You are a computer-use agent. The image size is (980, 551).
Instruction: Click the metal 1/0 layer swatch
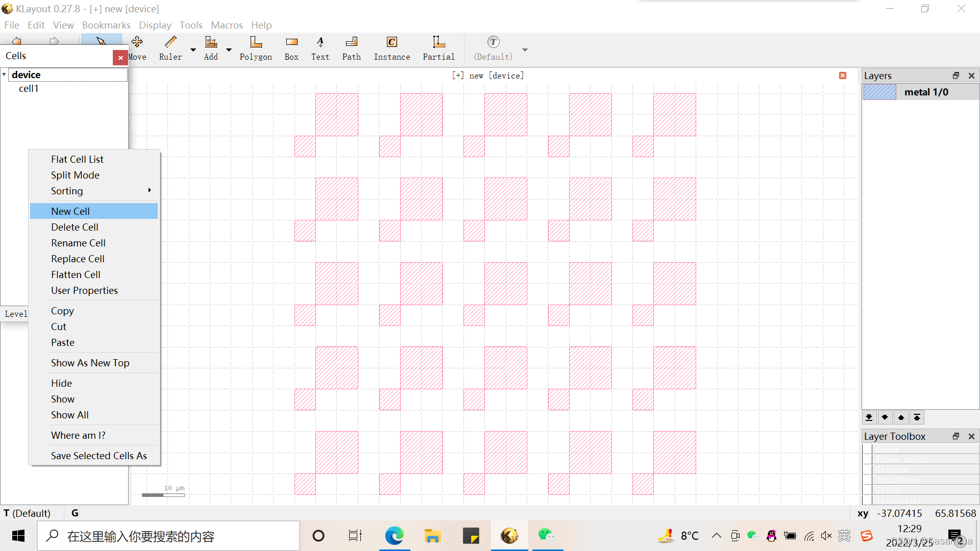[879, 92]
